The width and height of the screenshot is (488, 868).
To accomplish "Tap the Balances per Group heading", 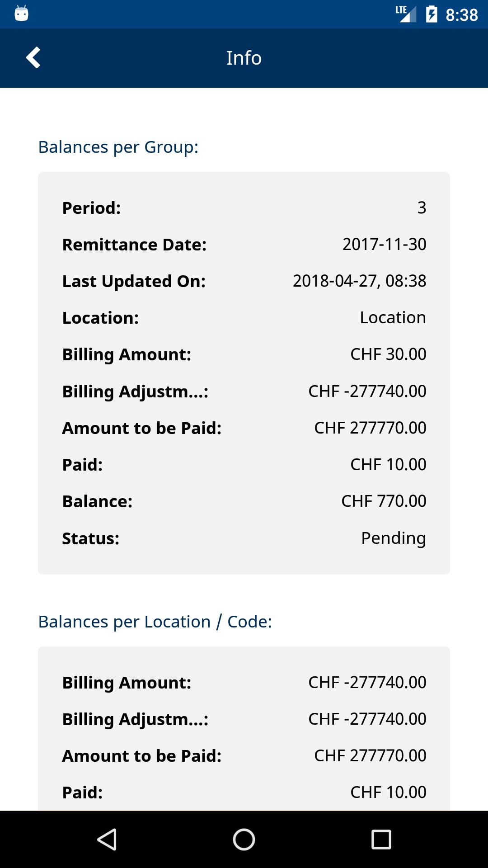I will click(x=118, y=147).
